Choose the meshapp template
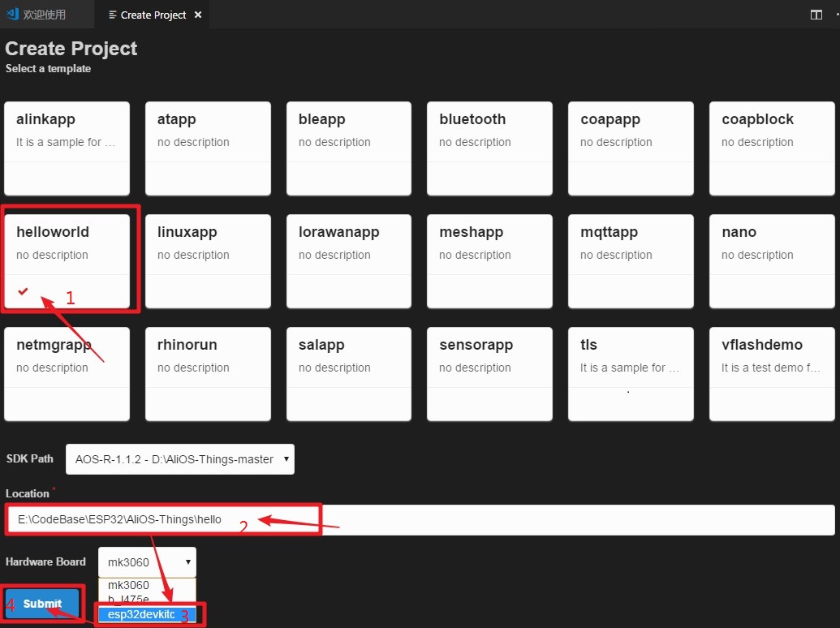Viewport: 840px width, 628px height. pos(489,261)
